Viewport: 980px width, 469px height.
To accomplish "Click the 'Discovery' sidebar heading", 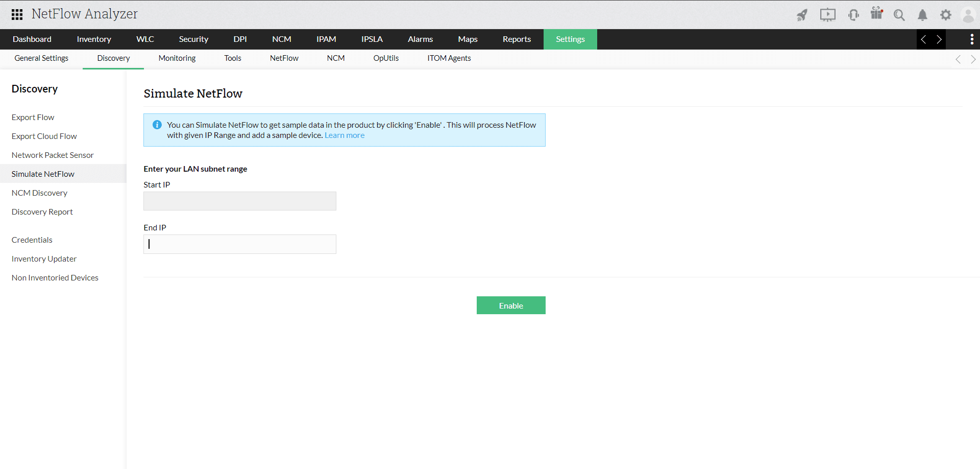I will (x=35, y=89).
